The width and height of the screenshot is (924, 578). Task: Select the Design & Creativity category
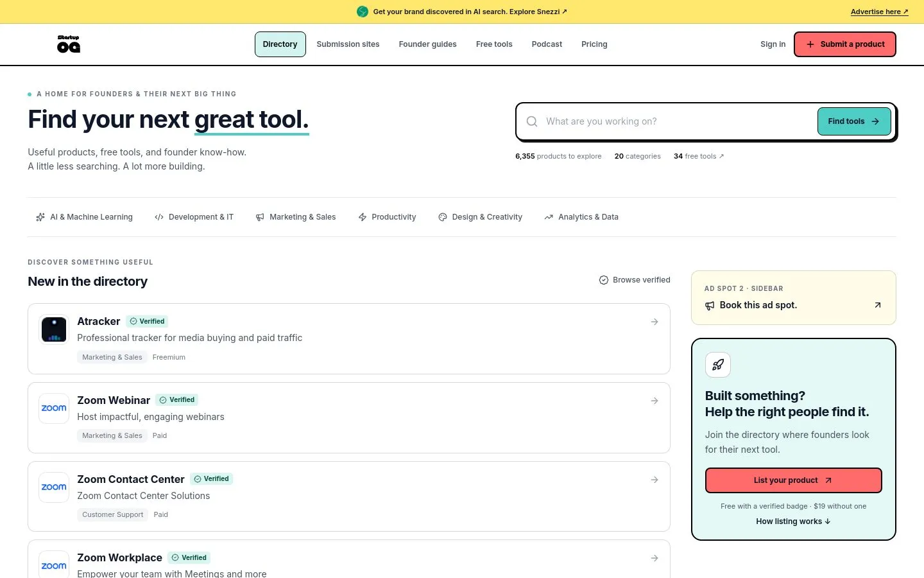coord(480,217)
